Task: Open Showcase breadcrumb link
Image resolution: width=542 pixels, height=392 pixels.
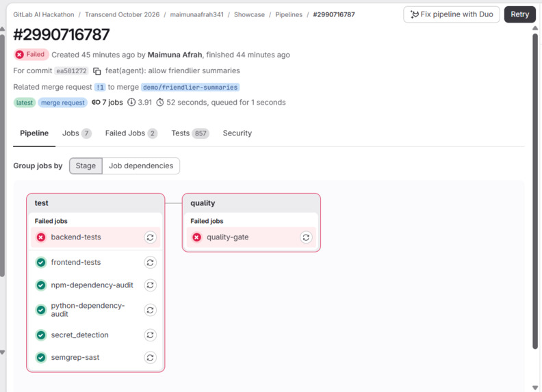Action: [x=249, y=14]
